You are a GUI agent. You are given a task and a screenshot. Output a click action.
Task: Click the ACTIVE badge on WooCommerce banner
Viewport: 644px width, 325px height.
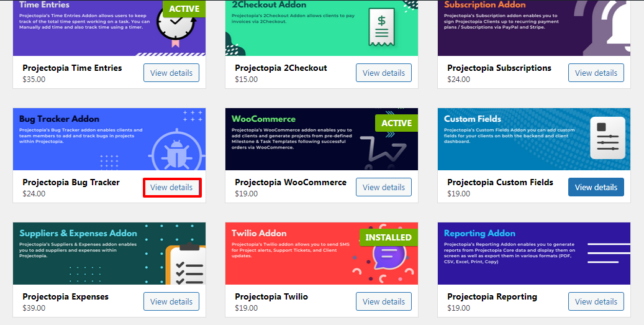pos(396,123)
